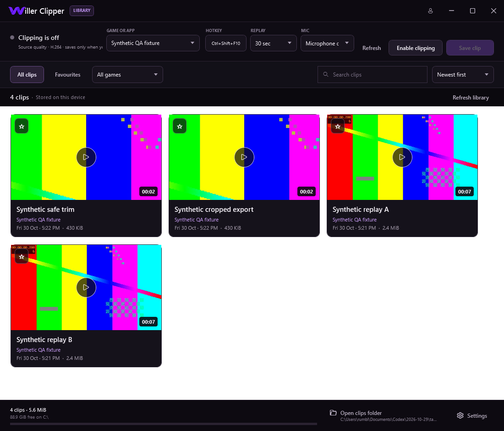The width and height of the screenshot is (504, 431).
Task: Focus the Search clips field
Action: tap(373, 75)
